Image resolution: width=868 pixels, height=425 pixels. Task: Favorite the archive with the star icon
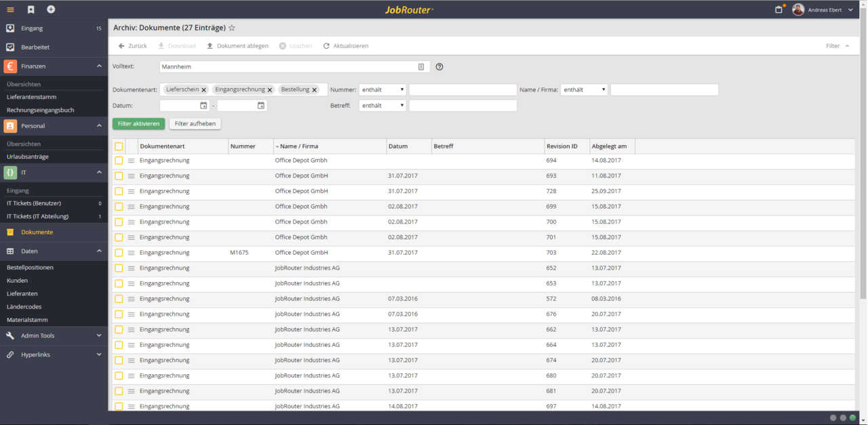click(x=232, y=28)
